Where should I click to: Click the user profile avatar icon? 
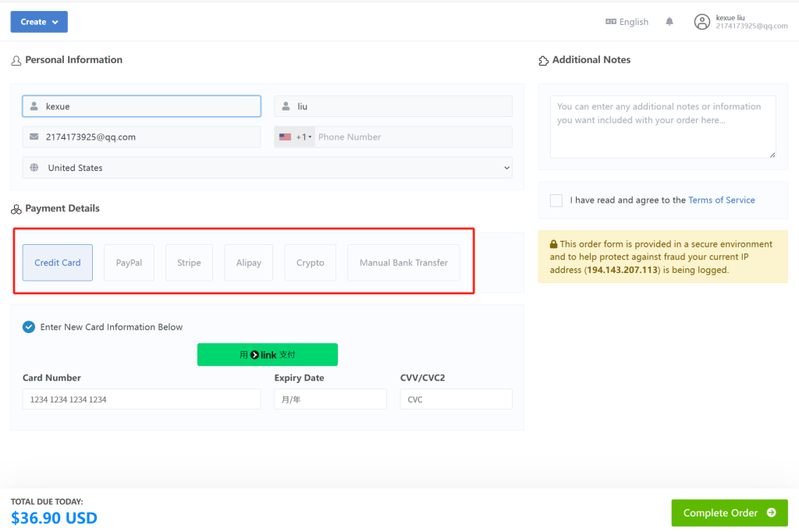[x=702, y=22]
